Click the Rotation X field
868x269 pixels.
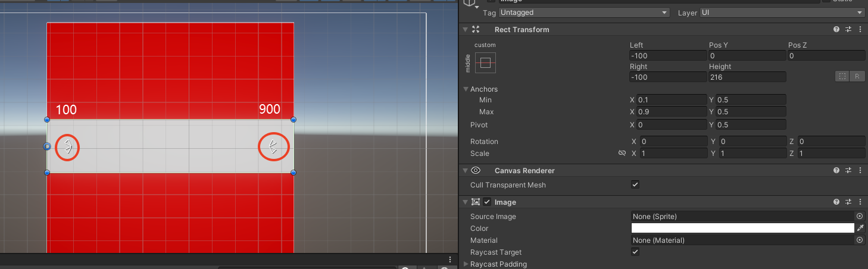pos(673,141)
